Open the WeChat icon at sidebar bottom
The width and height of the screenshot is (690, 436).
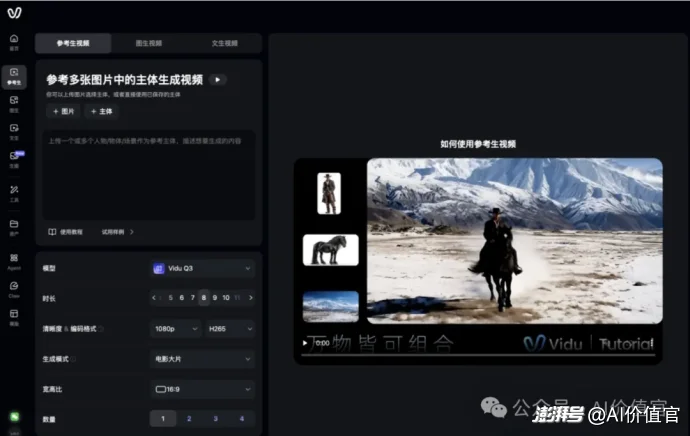[x=15, y=416]
